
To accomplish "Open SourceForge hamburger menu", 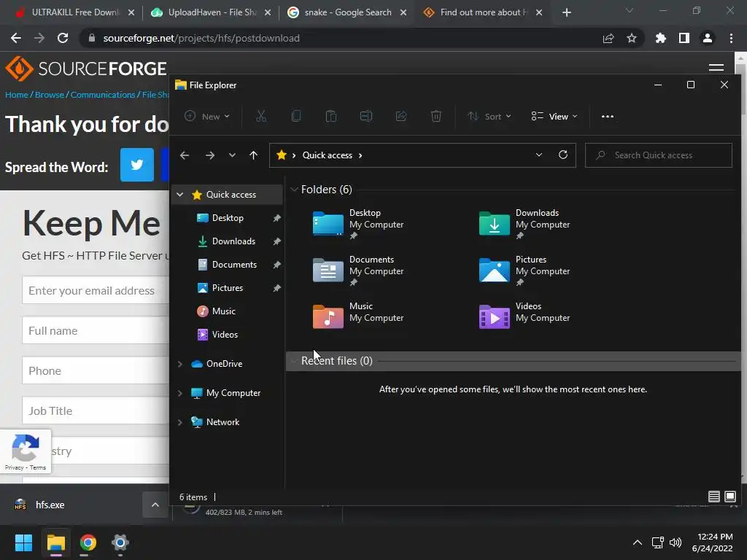I will click(x=716, y=68).
